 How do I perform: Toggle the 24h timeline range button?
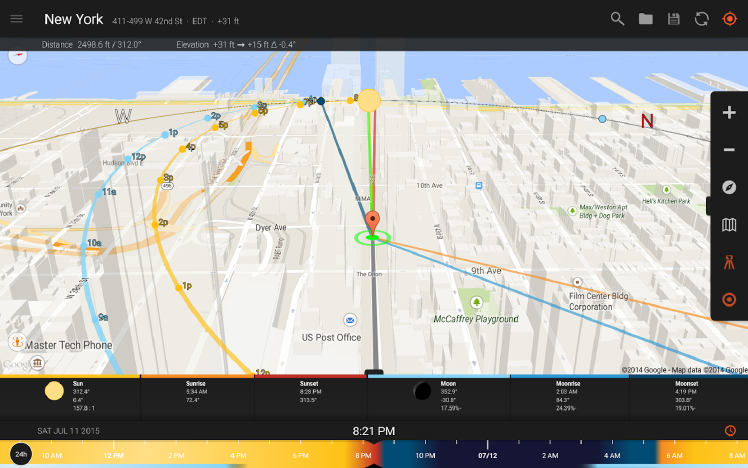pos(21,454)
